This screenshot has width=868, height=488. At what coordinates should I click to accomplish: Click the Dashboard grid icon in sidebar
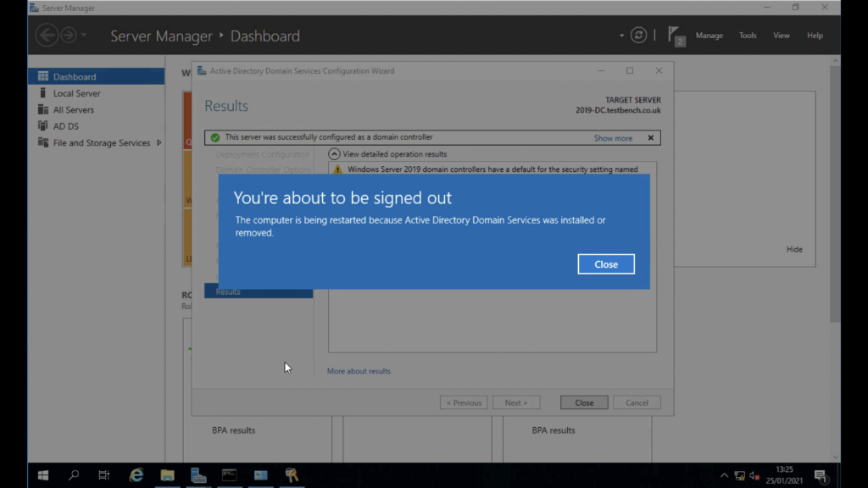click(x=42, y=76)
